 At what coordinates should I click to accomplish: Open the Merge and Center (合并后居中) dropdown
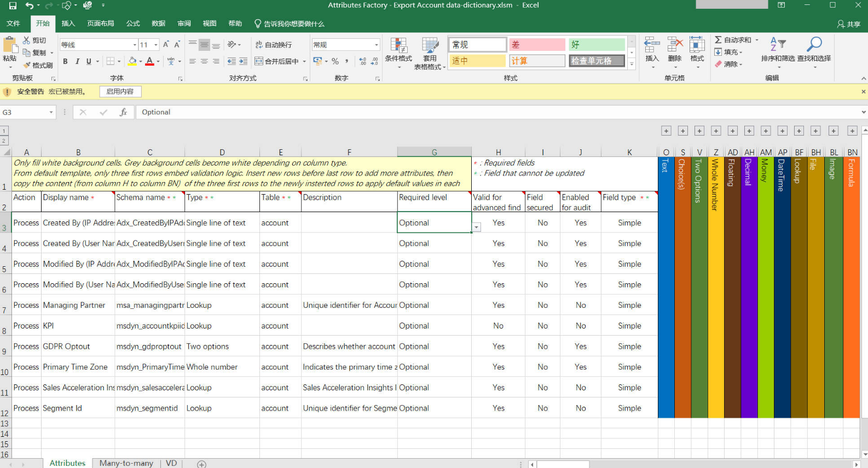tap(303, 61)
